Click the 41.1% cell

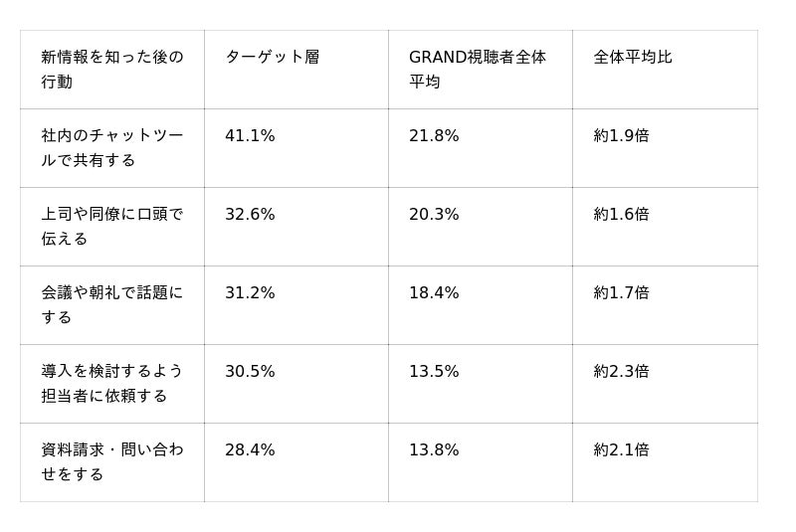point(297,148)
